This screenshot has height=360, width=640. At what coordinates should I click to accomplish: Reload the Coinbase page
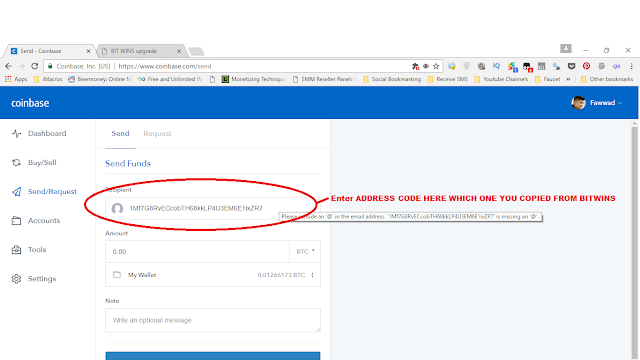click(35, 66)
